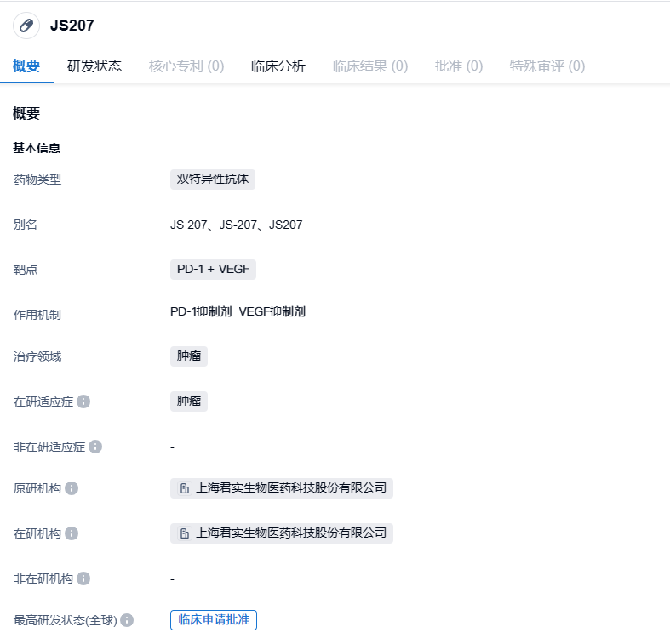Open the 临床分析 tab

[278, 66]
